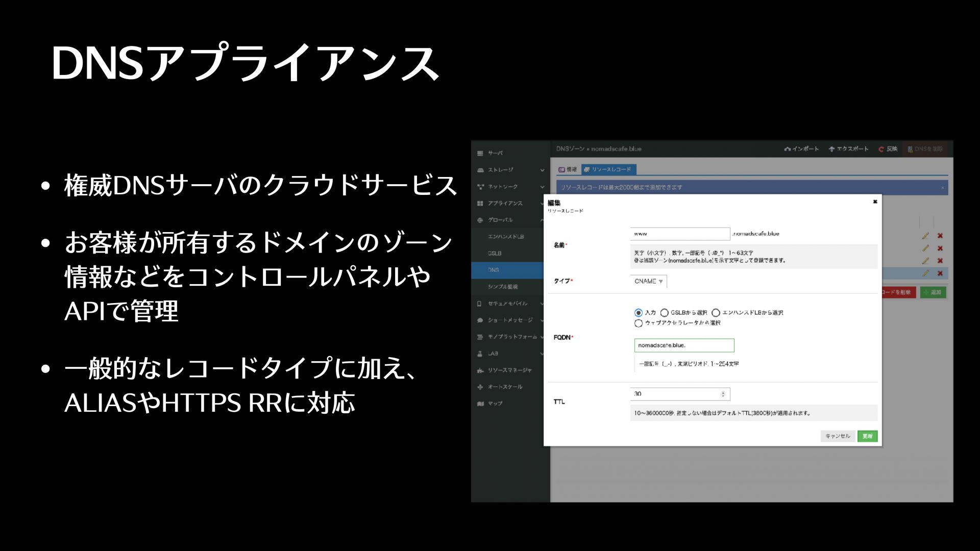
Task: Click third record's pencil edit icon
Action: (925, 261)
